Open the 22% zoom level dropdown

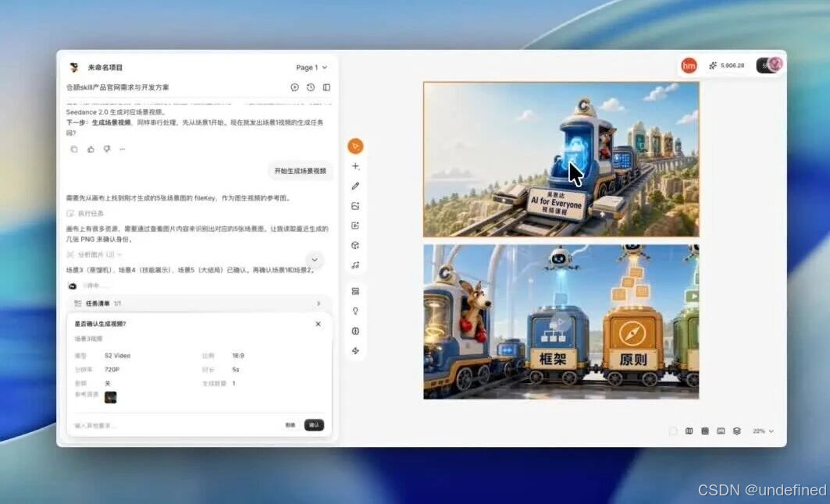763,431
